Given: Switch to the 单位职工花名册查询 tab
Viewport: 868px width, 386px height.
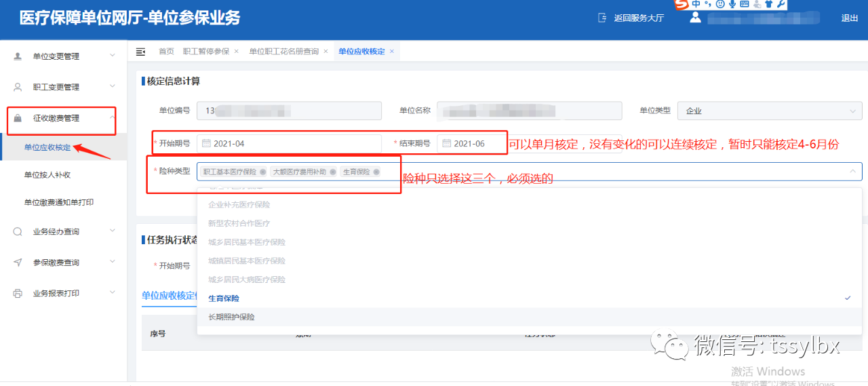Looking at the screenshot, I should point(283,52).
